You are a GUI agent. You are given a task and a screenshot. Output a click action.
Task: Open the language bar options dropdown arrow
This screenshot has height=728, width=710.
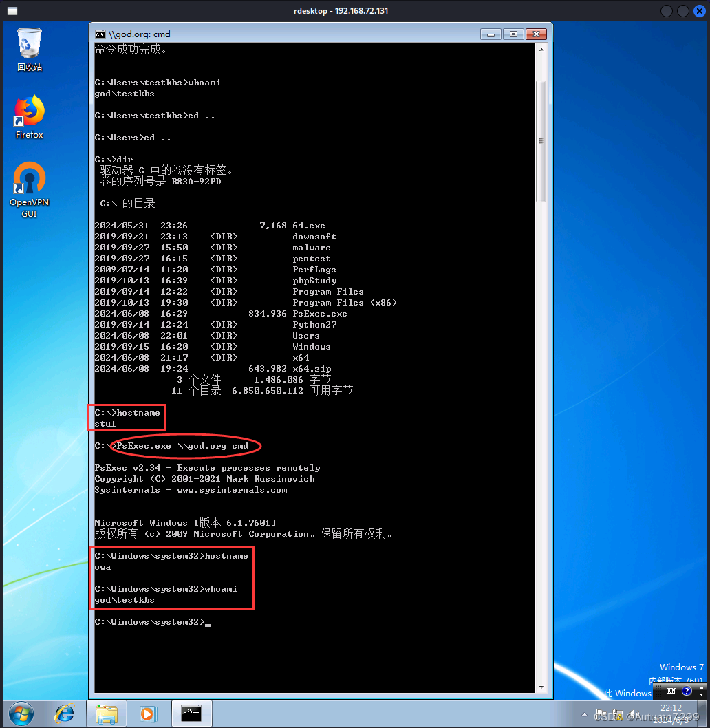[x=701, y=694]
